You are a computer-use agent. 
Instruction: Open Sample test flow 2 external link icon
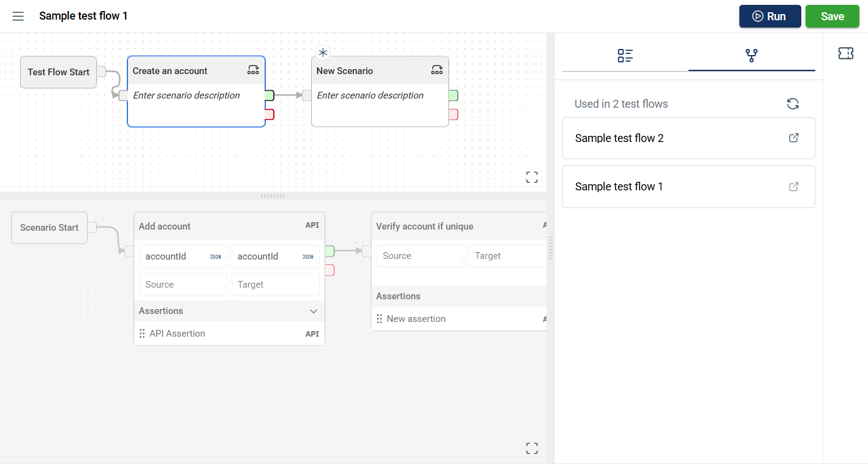pyautogui.click(x=793, y=138)
